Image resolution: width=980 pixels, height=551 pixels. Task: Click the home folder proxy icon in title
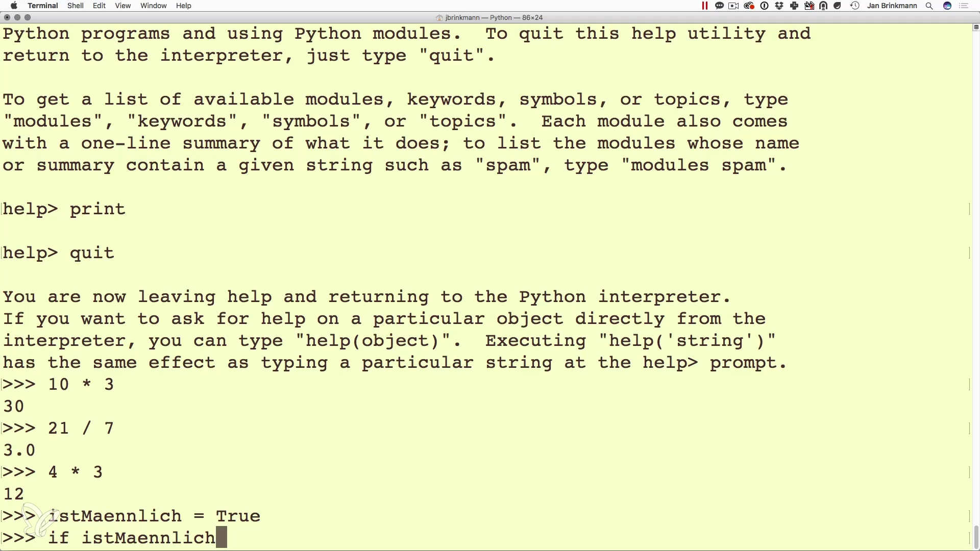(x=439, y=17)
